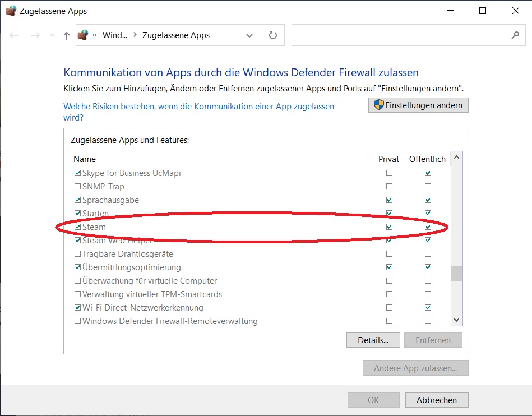Refresh the Zugelassene Apps page

tap(273, 35)
